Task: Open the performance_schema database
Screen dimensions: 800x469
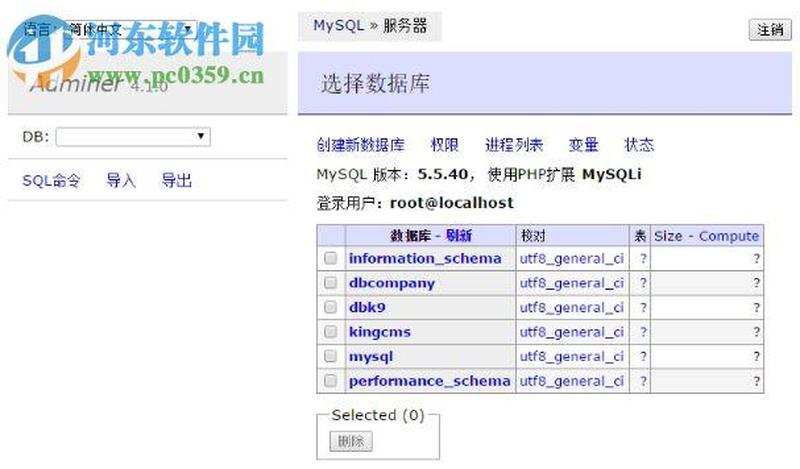Action: tap(430, 381)
